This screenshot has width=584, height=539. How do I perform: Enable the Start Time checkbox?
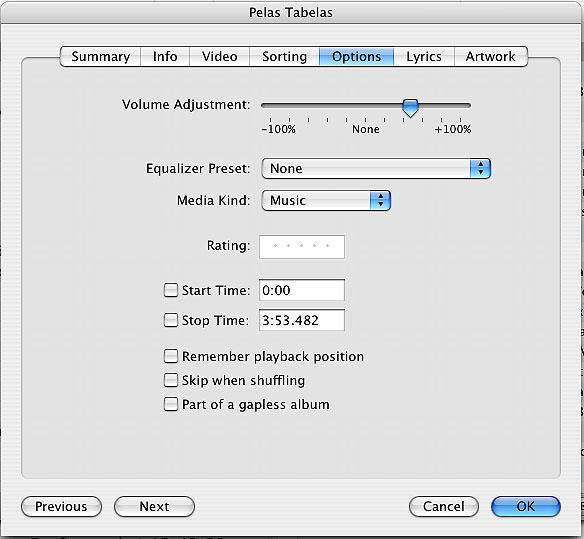(171, 290)
